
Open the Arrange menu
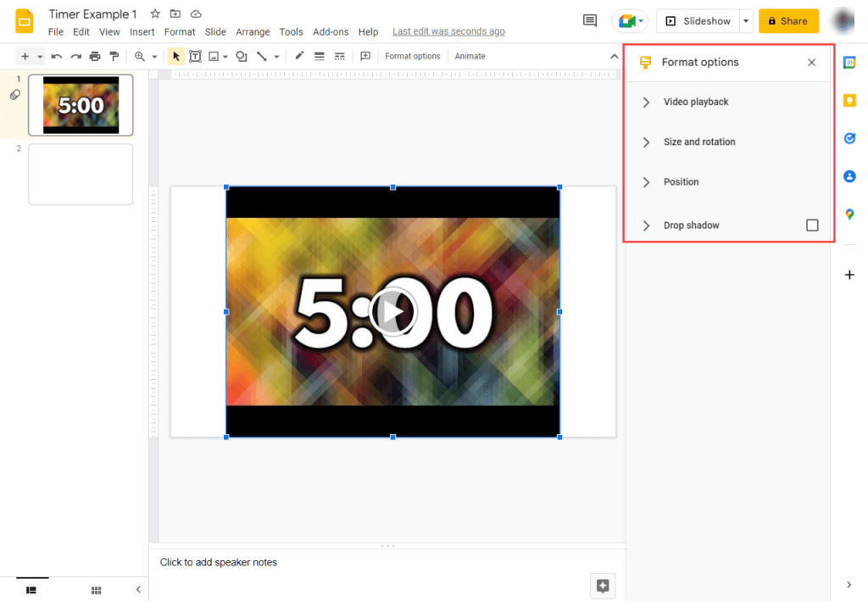pos(253,31)
